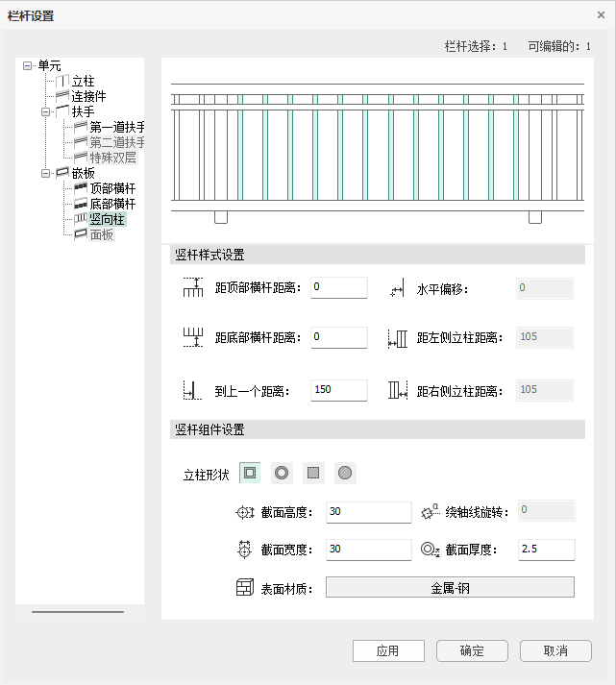Image resolution: width=616 pixels, height=685 pixels.
Task: Select 竖向柱 tree item
Action: tap(107, 219)
